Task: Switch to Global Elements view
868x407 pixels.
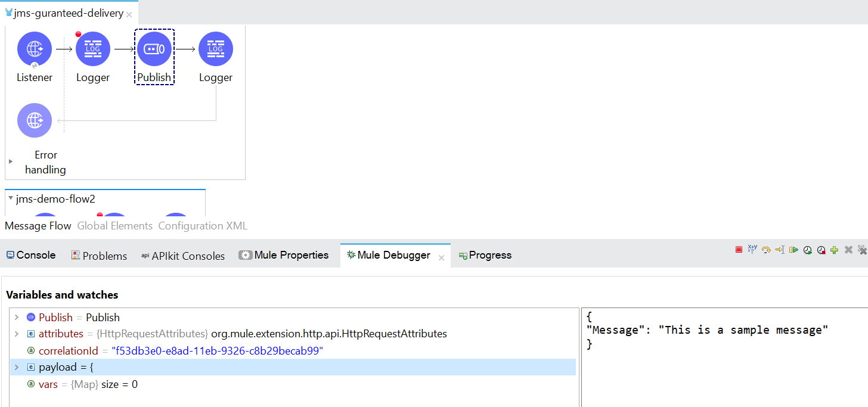Action: click(x=115, y=226)
